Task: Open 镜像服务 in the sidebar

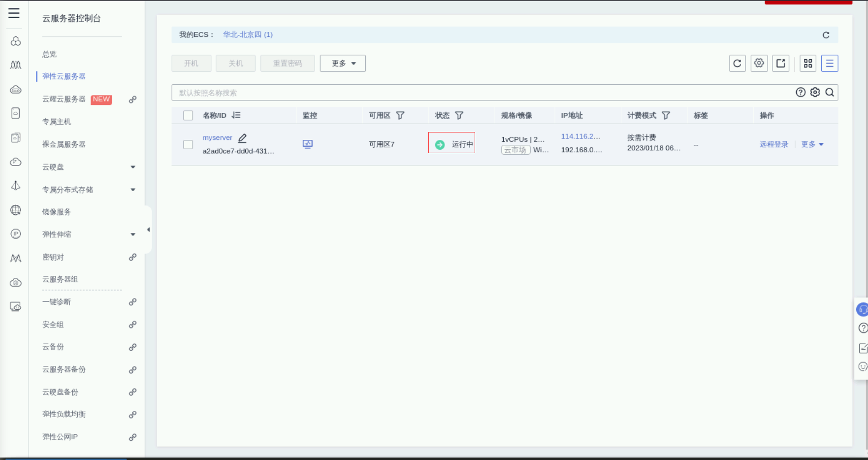Action: (x=57, y=212)
